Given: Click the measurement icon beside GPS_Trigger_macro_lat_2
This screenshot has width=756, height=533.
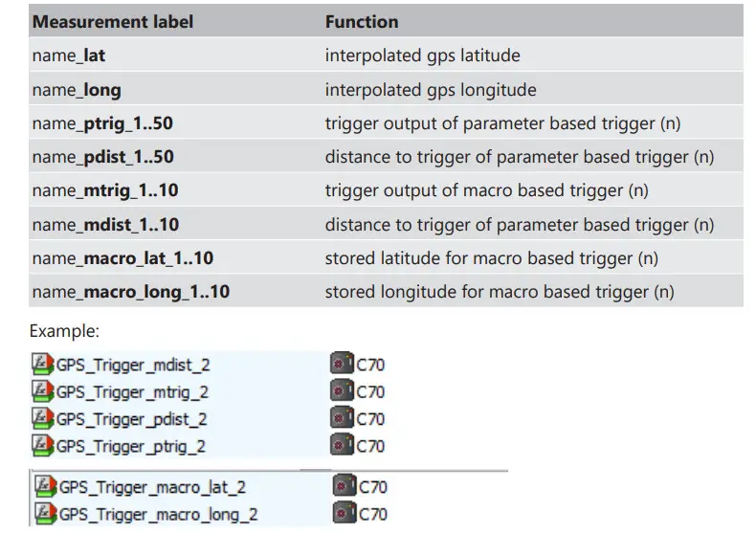Looking at the screenshot, I should pos(45,487).
